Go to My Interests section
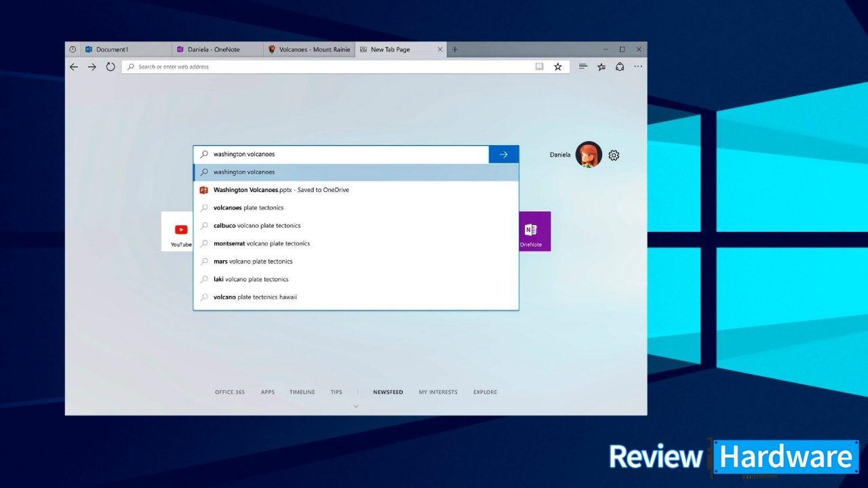 coord(438,392)
